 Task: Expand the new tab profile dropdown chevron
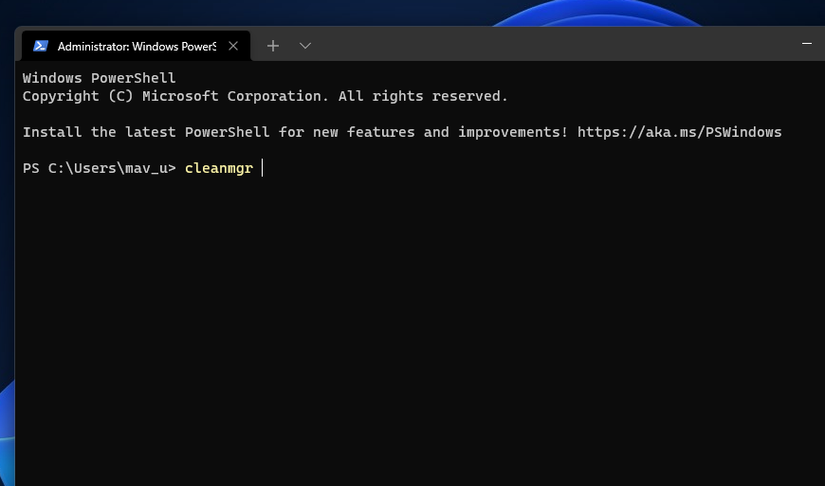click(305, 46)
